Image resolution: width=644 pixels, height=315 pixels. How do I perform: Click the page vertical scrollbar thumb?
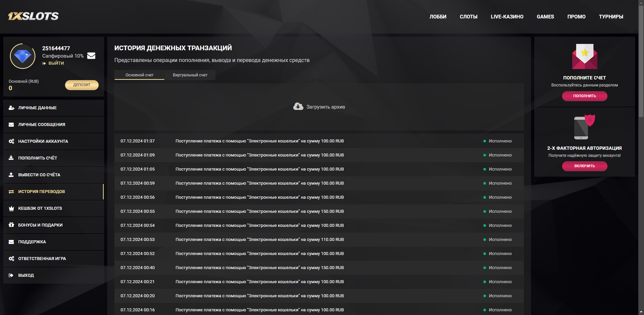[641, 60]
